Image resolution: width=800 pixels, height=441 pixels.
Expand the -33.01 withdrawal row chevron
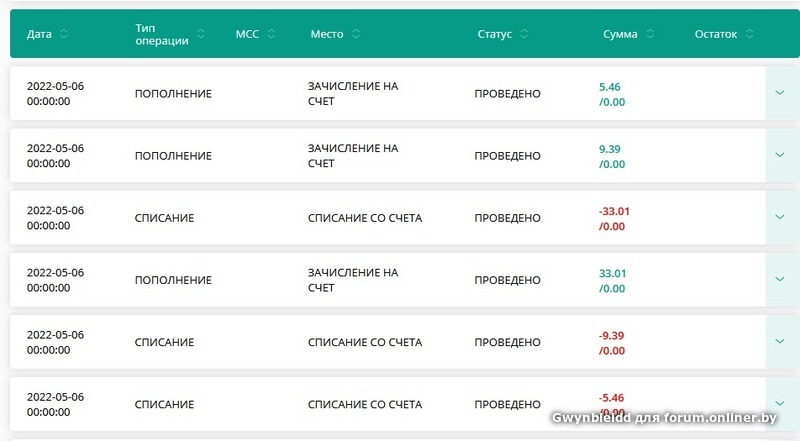pos(780,218)
